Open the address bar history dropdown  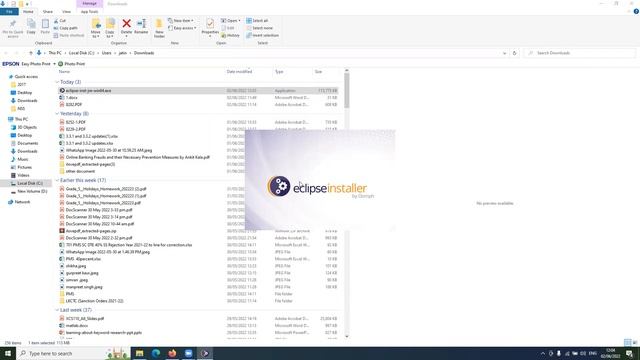(504, 53)
